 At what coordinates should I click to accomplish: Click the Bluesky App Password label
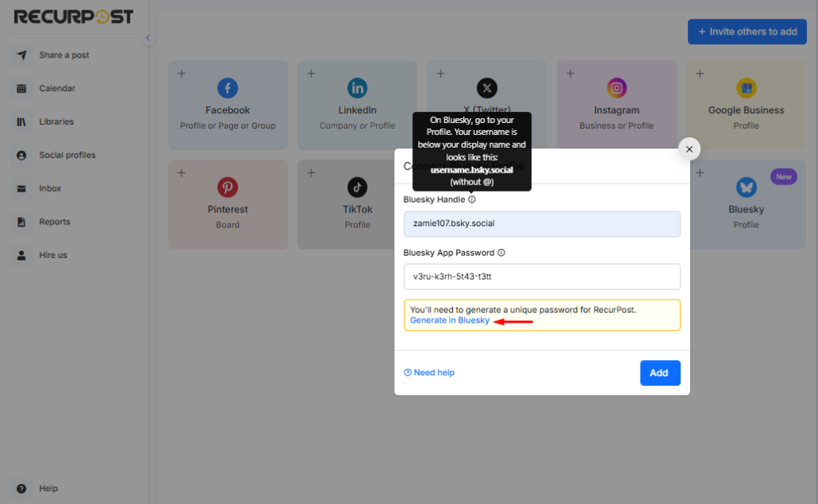(449, 252)
